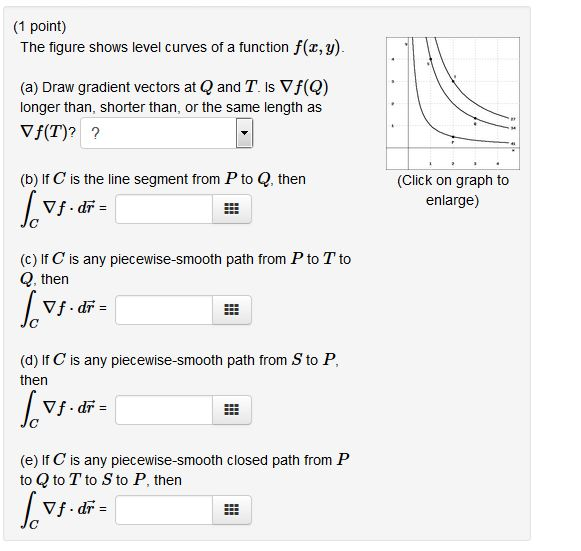Click the upper dot on the middle level curve
Viewport: 581px width, 551px height.
[431, 59]
